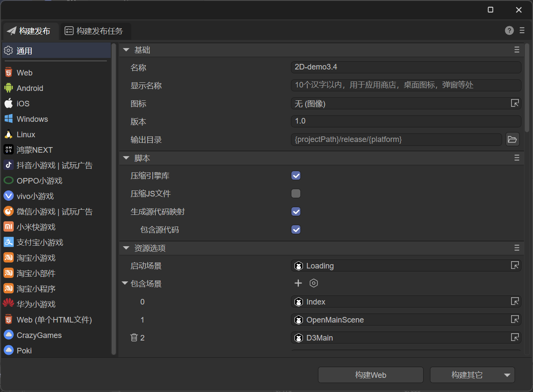The height and width of the screenshot is (392, 533).
Task: Pick image resource for 图标 field
Action: coord(515,103)
